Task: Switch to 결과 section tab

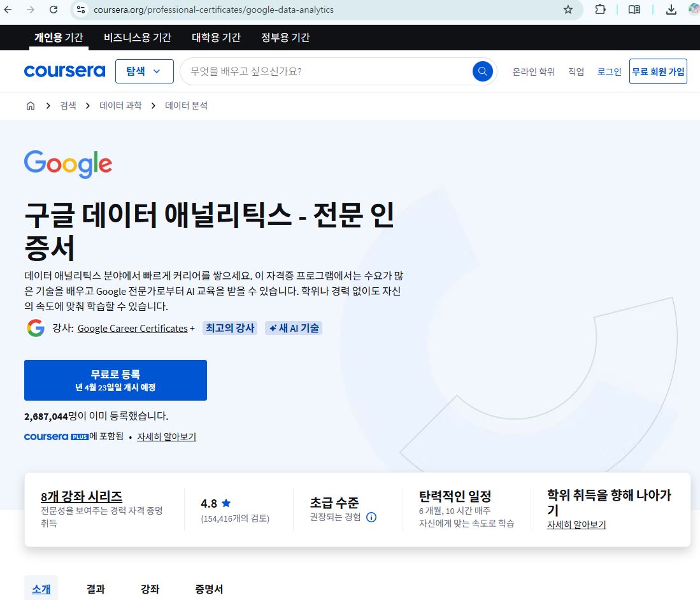Action: point(96,589)
